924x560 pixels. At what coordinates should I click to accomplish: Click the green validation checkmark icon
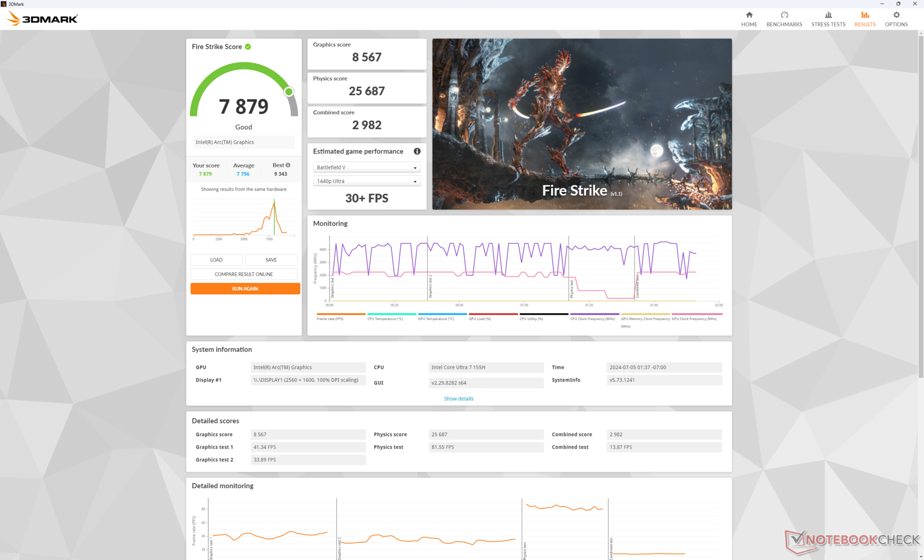248,47
